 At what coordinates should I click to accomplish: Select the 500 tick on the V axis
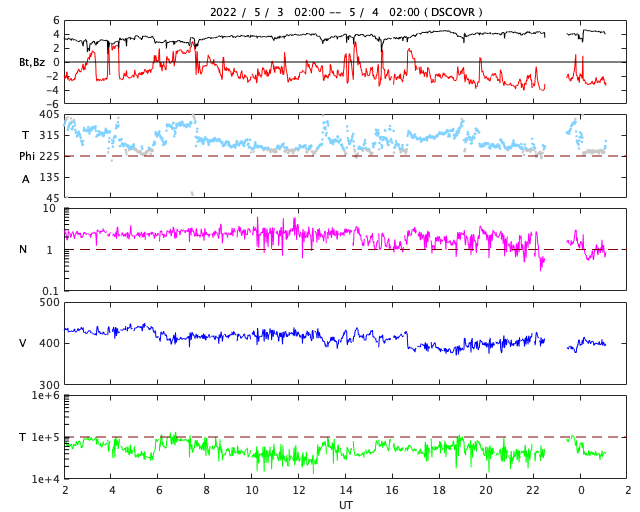[49, 303]
